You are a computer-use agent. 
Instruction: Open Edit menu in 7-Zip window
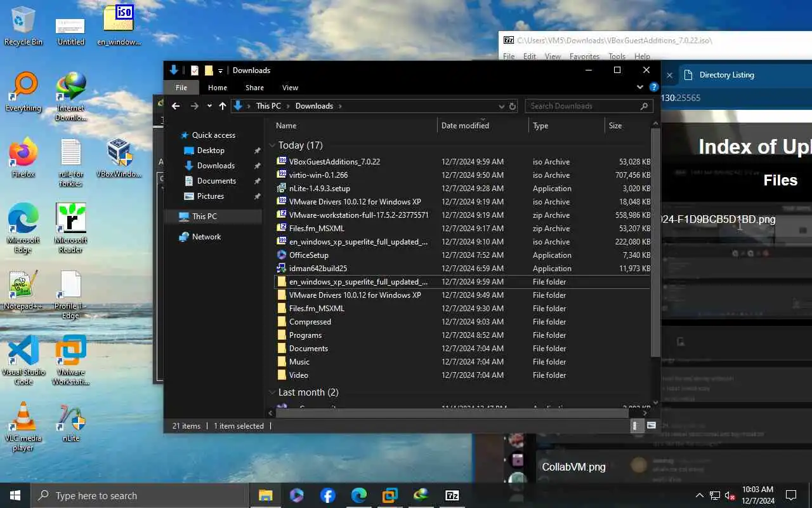point(530,57)
